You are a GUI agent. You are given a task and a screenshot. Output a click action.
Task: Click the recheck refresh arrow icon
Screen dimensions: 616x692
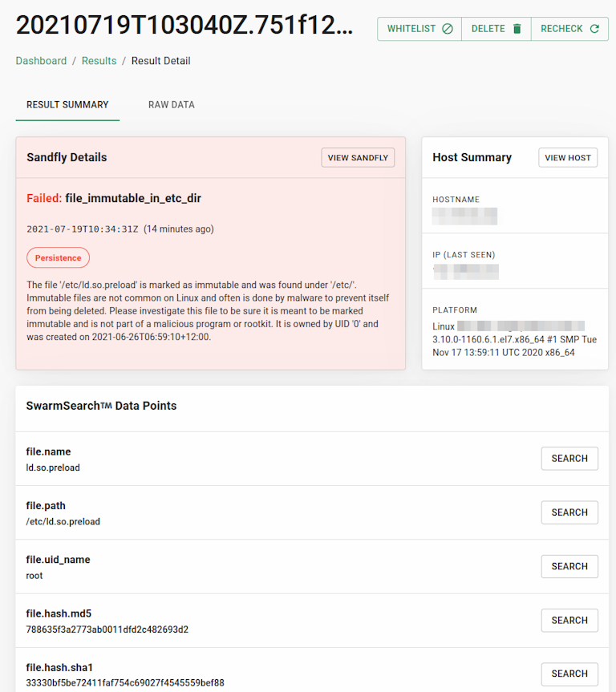(594, 29)
